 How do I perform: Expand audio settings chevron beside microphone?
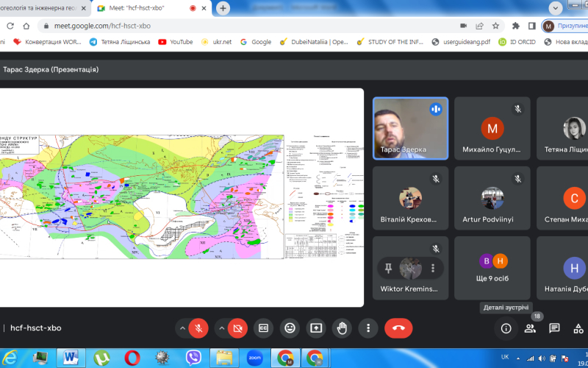pos(182,328)
